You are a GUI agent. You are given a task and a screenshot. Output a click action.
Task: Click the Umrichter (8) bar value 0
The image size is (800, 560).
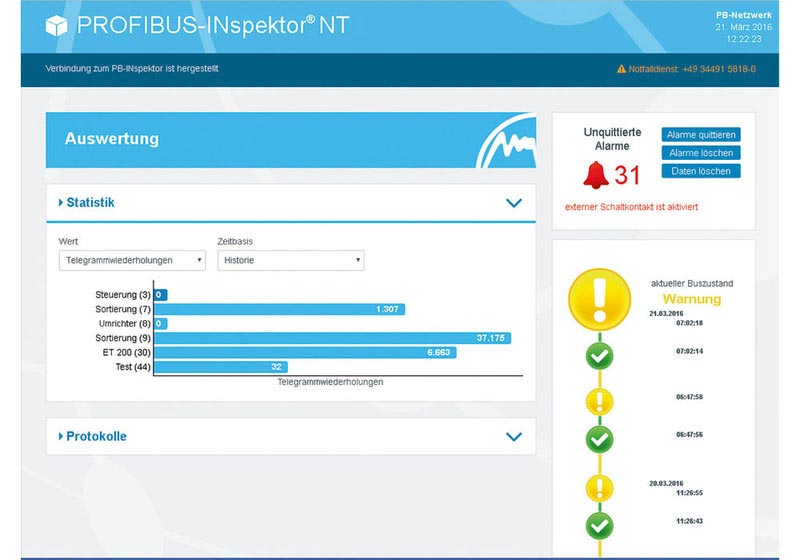pos(160,323)
